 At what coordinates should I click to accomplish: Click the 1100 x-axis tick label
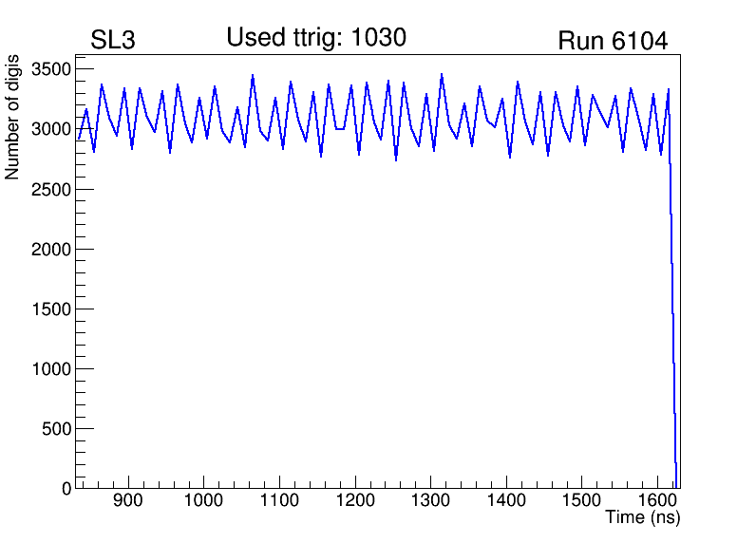pyautogui.click(x=278, y=500)
